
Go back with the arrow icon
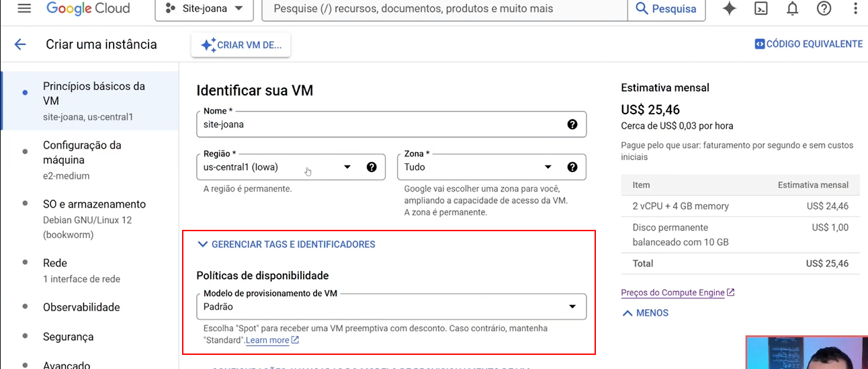point(20,44)
